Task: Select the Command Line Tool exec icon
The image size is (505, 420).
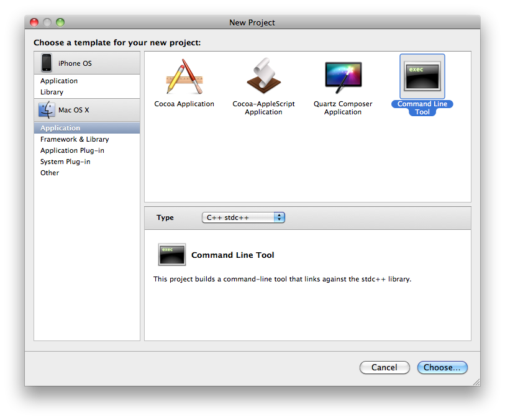Action: pyautogui.click(x=422, y=76)
